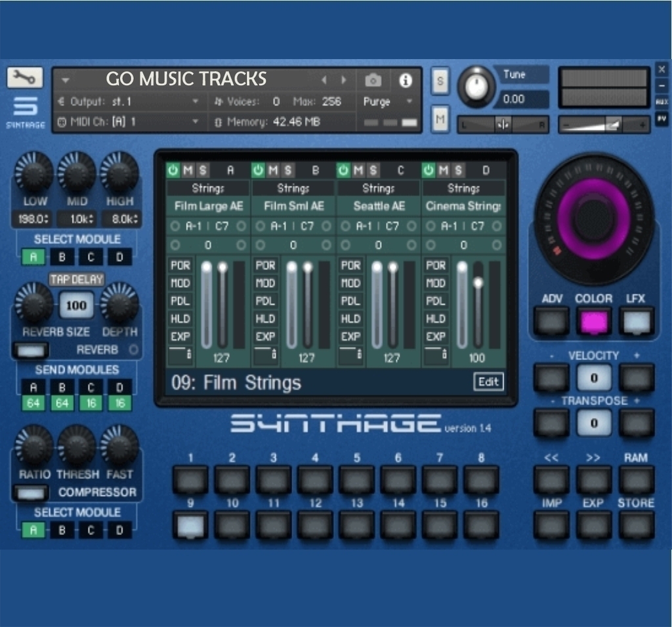Screen dimensions: 672x627
Task: Click preset pad 1
Action: pos(190,479)
